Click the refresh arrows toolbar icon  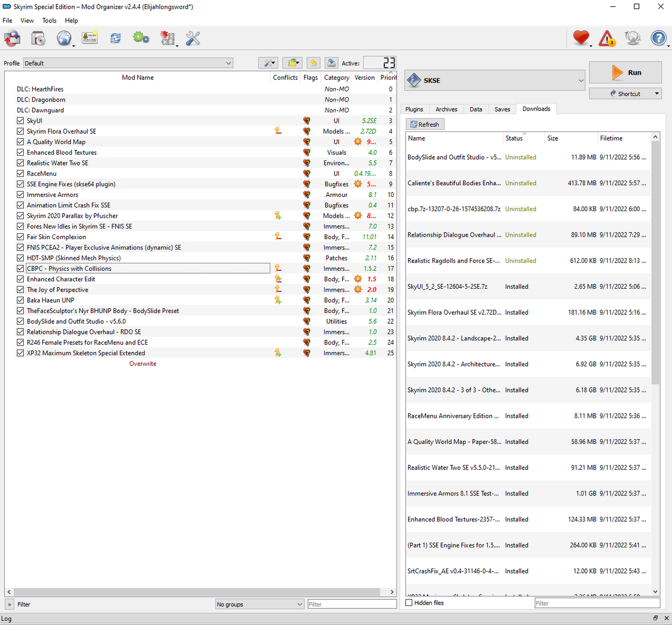(x=115, y=38)
